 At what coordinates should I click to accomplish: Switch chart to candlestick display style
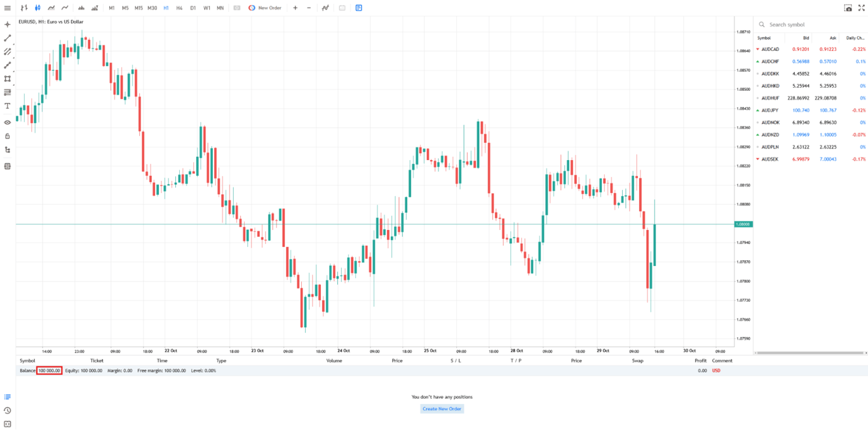38,8
